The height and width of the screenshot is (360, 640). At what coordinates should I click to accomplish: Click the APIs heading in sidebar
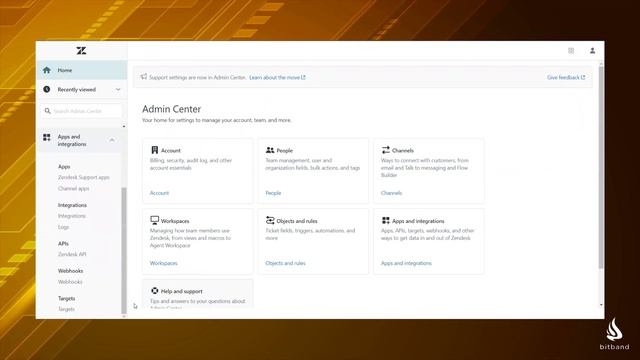(x=63, y=244)
